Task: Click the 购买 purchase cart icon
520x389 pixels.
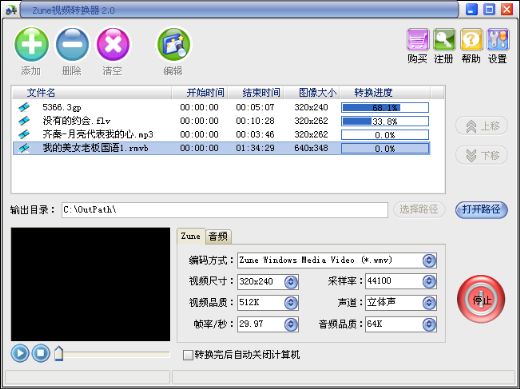Action: point(418,40)
